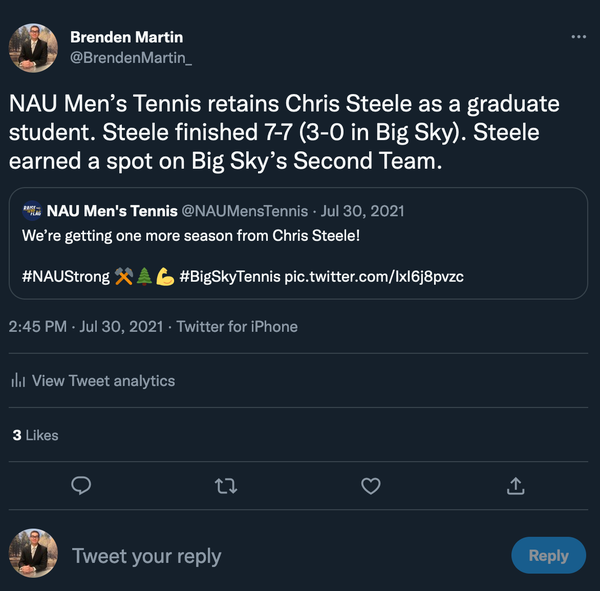Like the tweet with the heart icon
This screenshot has width=600, height=591.
[371, 486]
